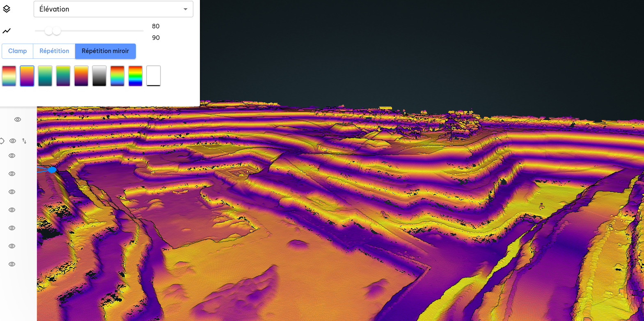This screenshot has width=644, height=321.
Task: Select the Clamp mode
Action: tap(17, 51)
